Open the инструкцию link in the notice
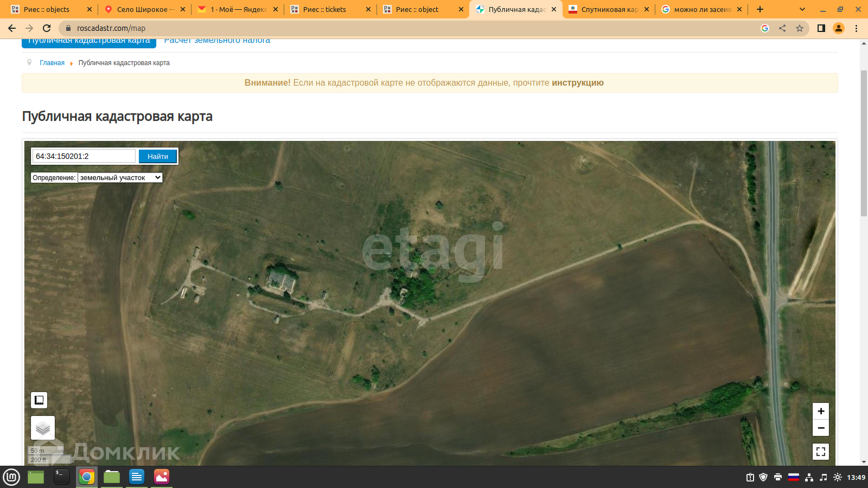 [578, 83]
